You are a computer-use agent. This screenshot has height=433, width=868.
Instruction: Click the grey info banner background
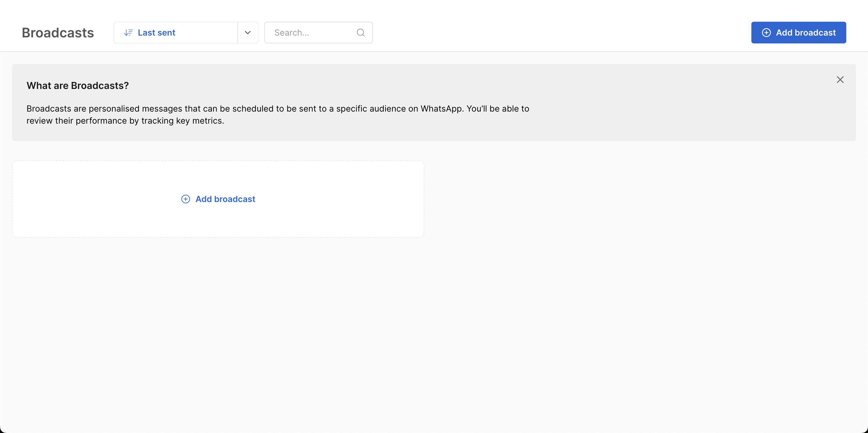tap(674, 115)
